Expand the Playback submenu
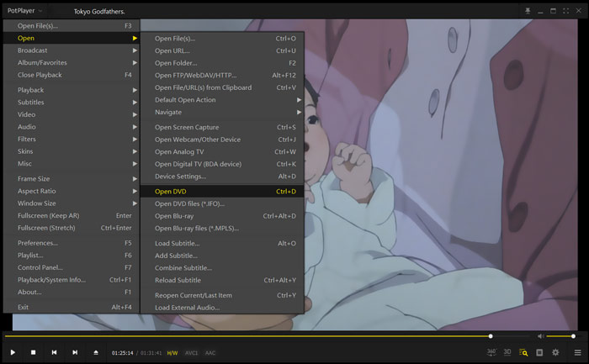 (72, 90)
